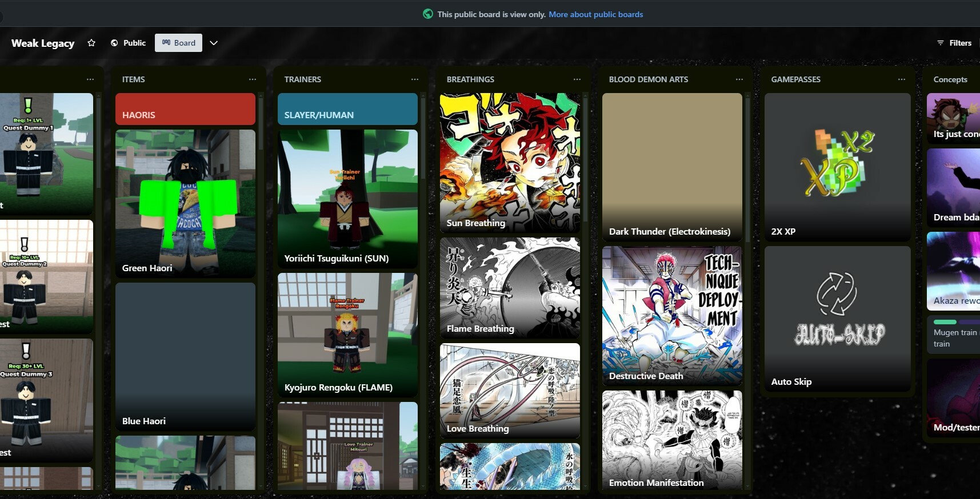This screenshot has height=499, width=980.
Task: Open the Green Haori card
Action: pyautogui.click(x=185, y=204)
